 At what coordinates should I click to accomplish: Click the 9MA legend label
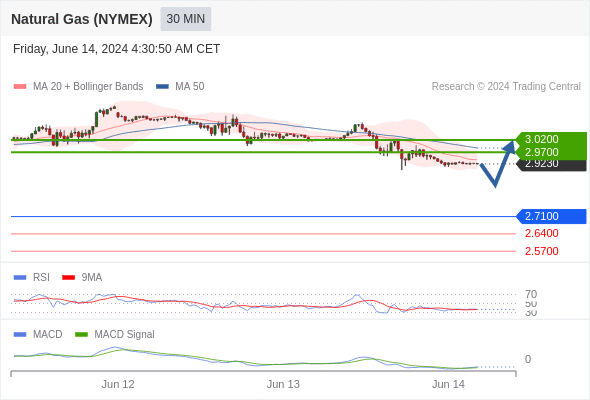(x=92, y=278)
